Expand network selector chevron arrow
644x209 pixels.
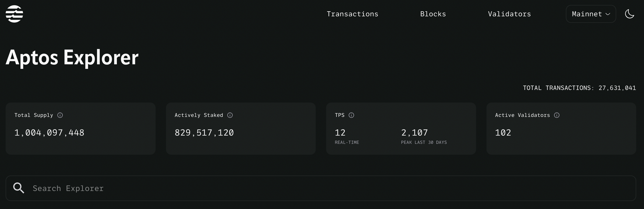click(608, 14)
